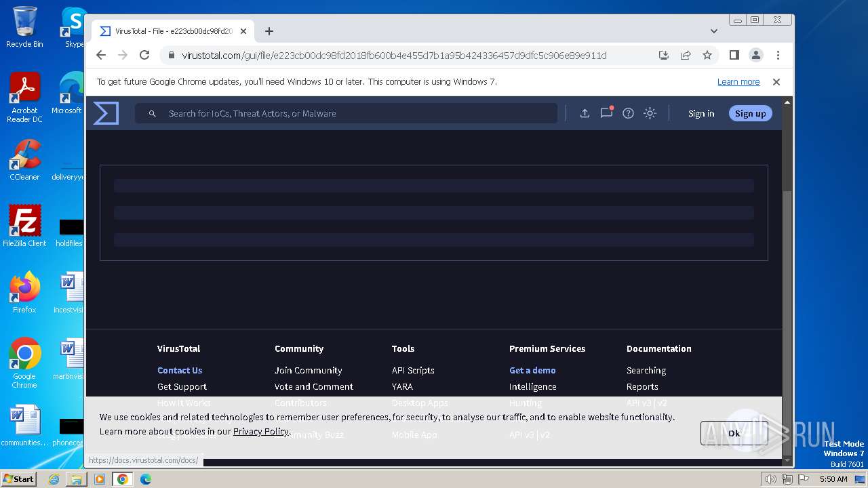Open the Reports documentation link
868x488 pixels.
coord(642,387)
